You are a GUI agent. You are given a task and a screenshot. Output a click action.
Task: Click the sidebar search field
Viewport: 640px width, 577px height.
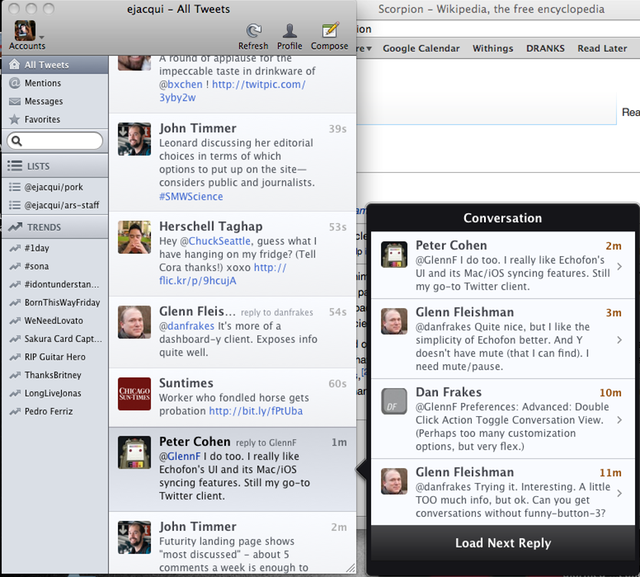[x=55, y=141]
